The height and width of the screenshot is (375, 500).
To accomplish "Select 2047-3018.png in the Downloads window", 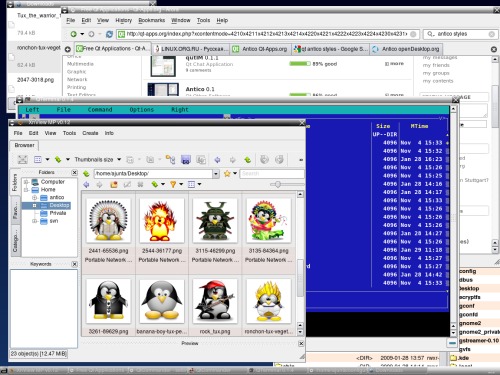I will 35,80.
